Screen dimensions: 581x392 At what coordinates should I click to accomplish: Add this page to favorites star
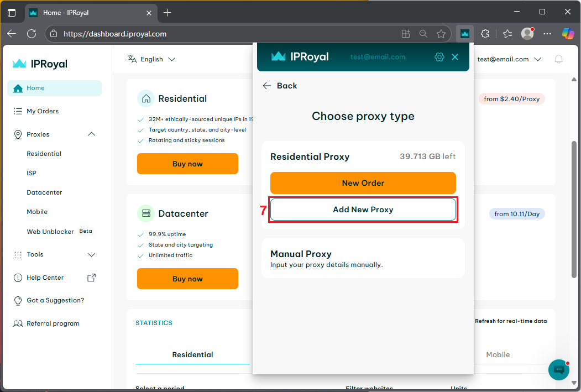[x=441, y=34]
